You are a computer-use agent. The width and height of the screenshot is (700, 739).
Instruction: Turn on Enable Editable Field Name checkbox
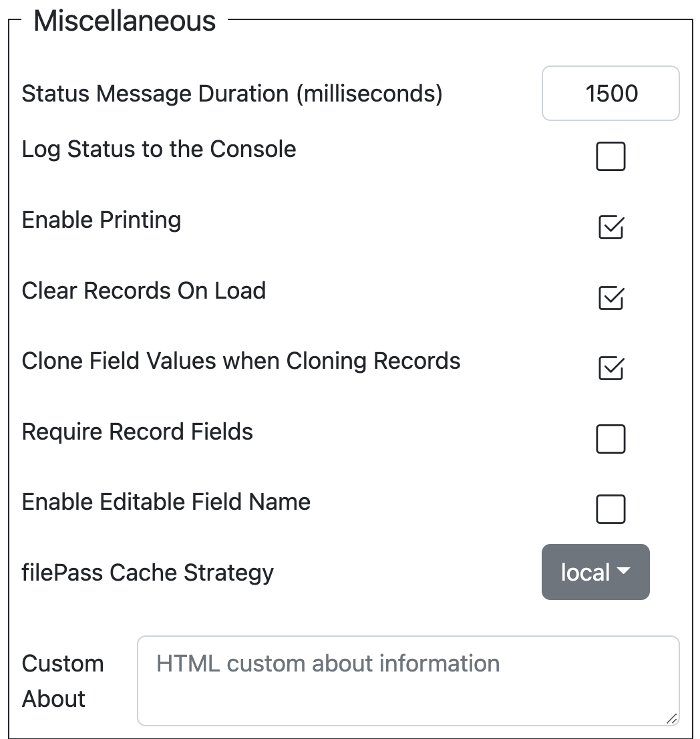point(610,509)
